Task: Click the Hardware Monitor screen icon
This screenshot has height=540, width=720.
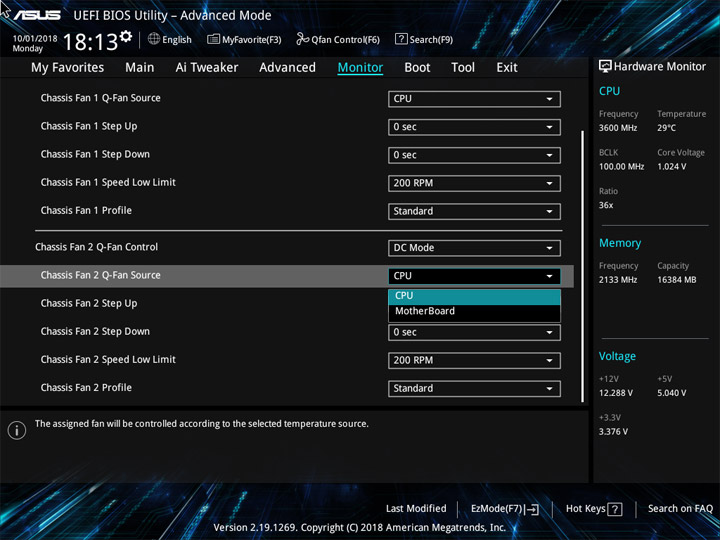Action: (605, 67)
